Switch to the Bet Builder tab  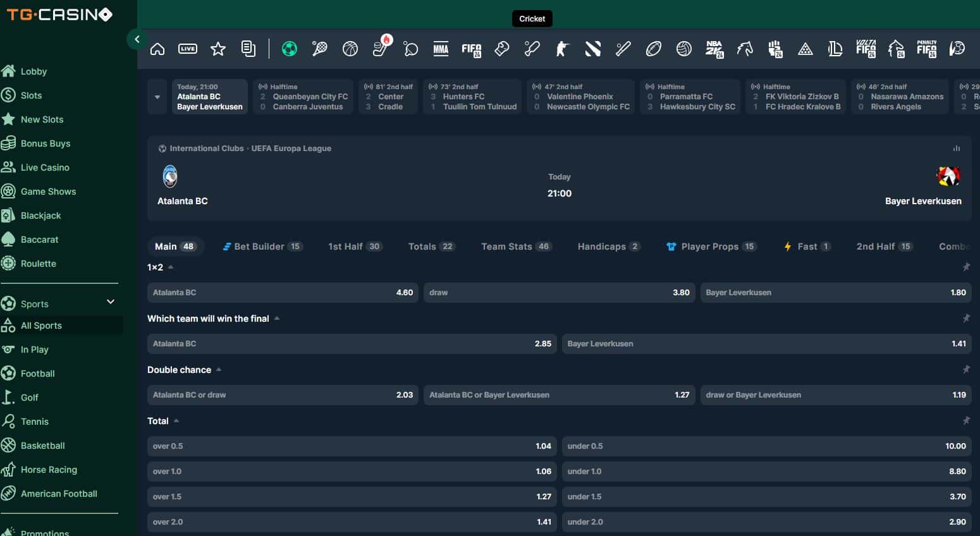262,247
